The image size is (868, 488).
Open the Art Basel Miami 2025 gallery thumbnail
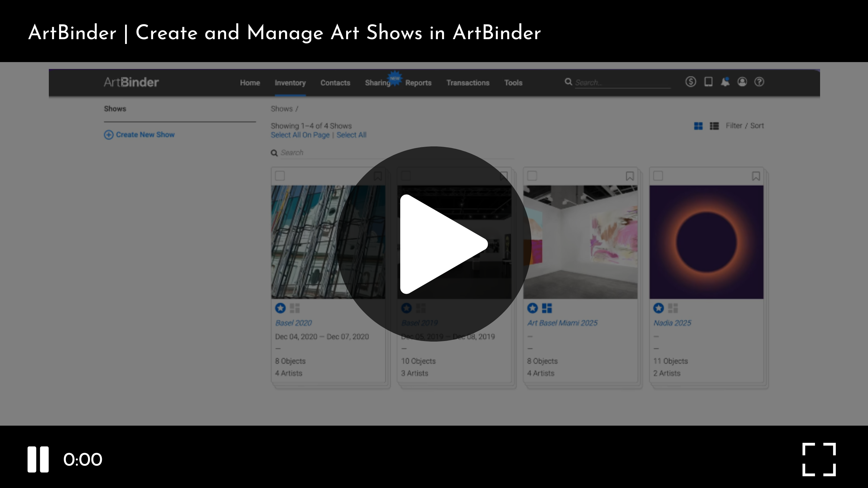(x=580, y=242)
